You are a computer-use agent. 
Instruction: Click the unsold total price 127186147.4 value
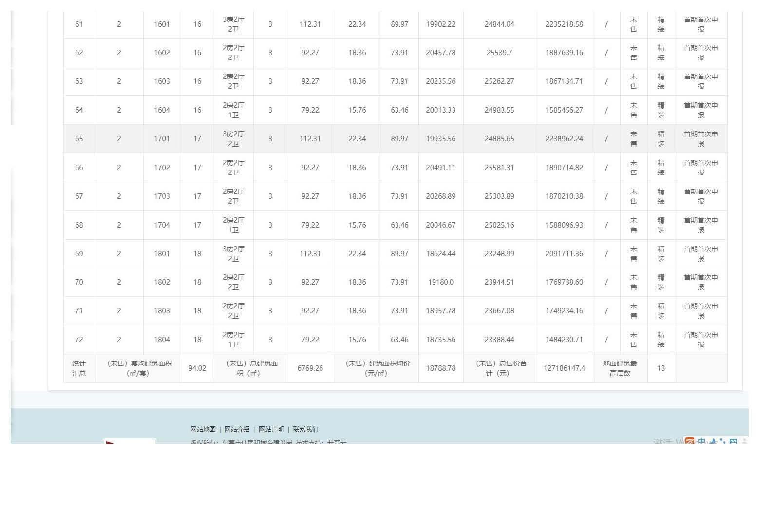click(564, 368)
